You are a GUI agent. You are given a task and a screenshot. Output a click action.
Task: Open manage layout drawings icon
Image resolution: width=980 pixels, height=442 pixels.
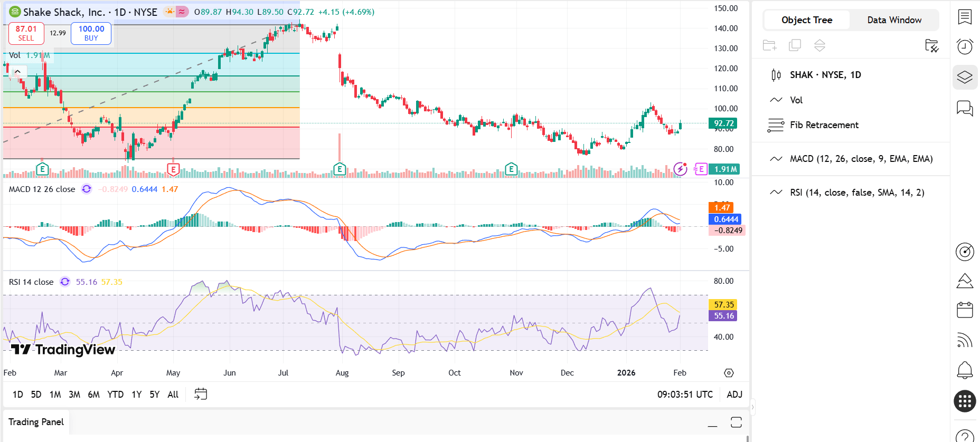click(x=932, y=45)
